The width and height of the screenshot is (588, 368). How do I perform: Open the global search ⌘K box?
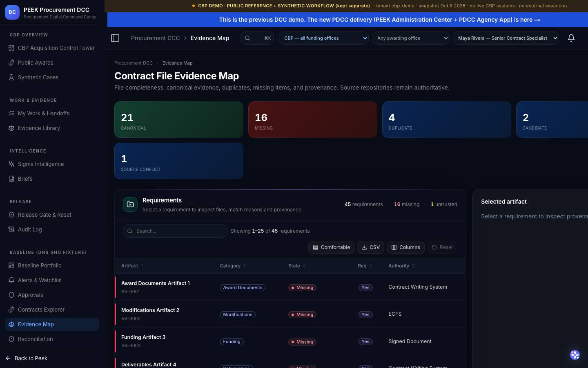(257, 38)
